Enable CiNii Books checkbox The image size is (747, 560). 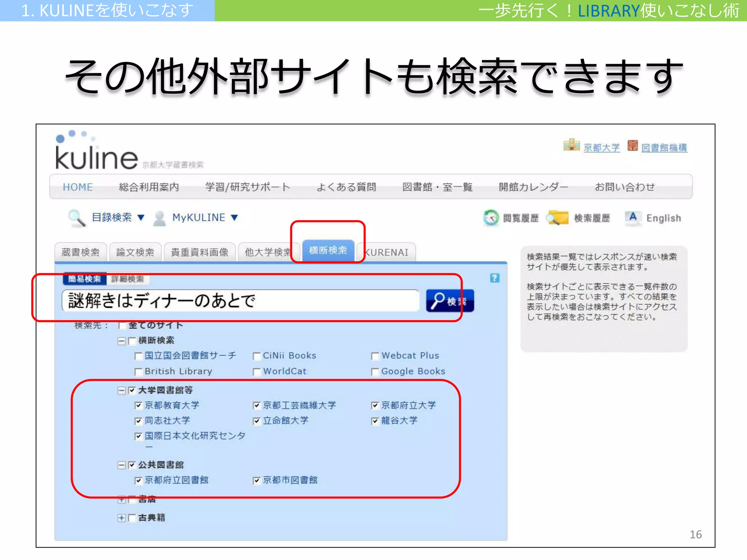coord(257,356)
